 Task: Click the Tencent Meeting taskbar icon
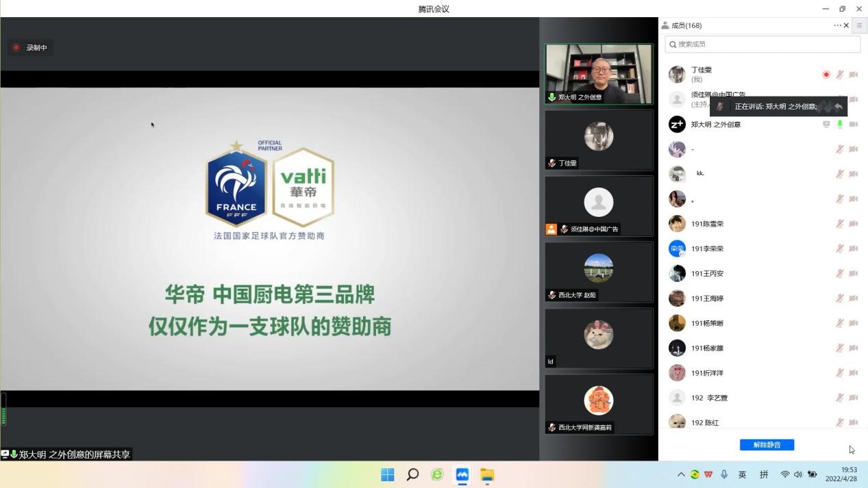[462, 475]
